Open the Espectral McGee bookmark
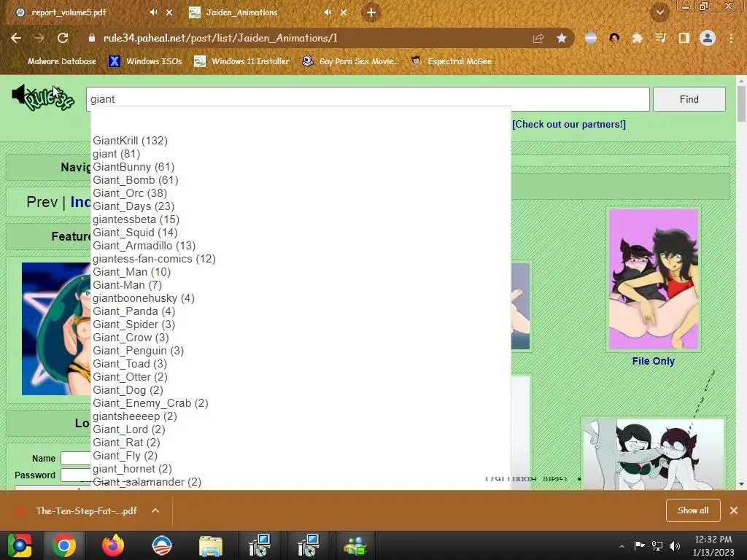 452,61
